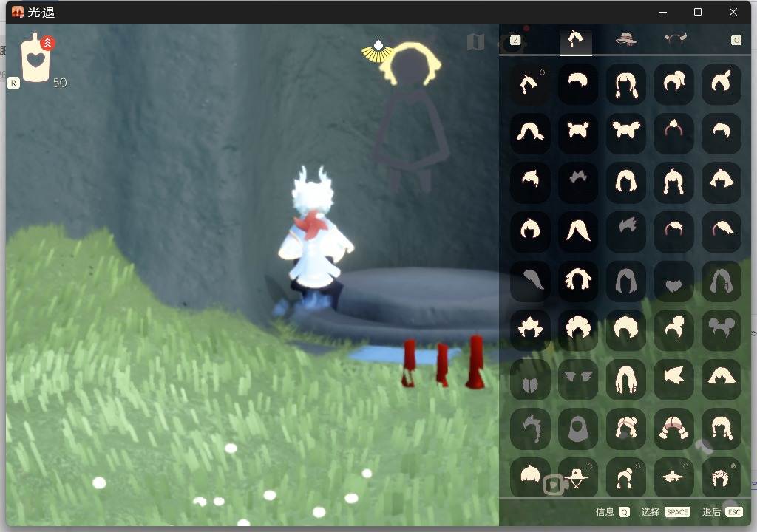Click the 光遇 app icon in title bar
The width and height of the screenshot is (757, 532).
18,12
